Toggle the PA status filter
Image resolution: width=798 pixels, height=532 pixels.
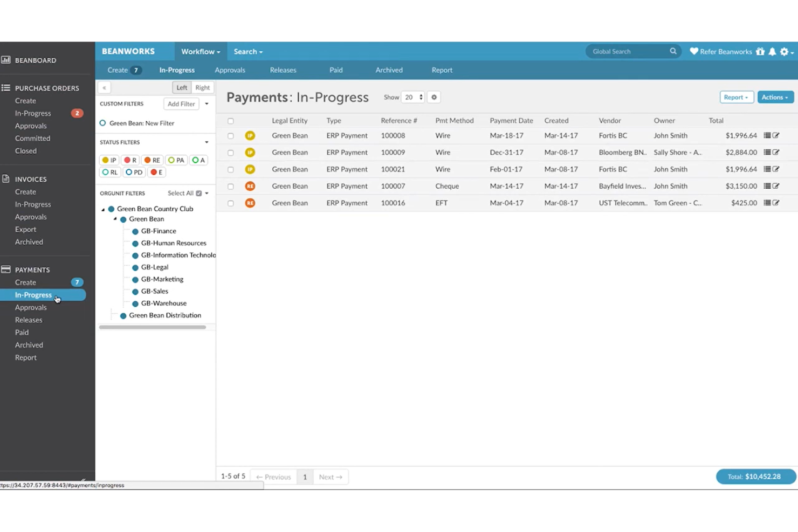(176, 160)
